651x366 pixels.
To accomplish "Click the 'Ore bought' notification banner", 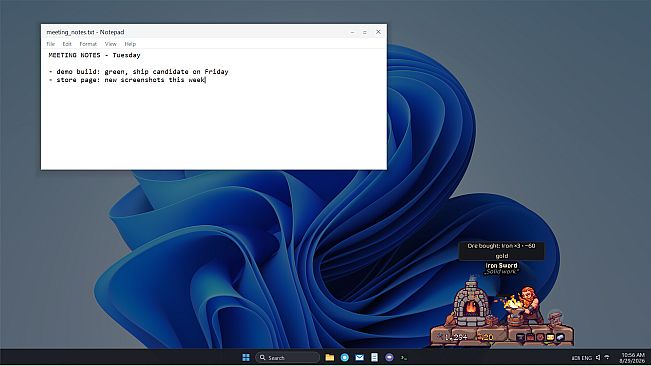I will 501,251.
